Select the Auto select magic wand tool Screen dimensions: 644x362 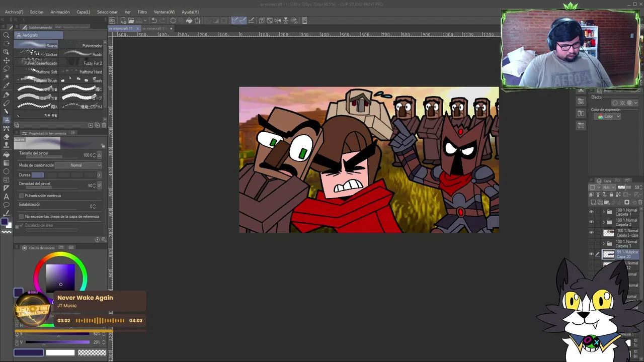point(7,76)
